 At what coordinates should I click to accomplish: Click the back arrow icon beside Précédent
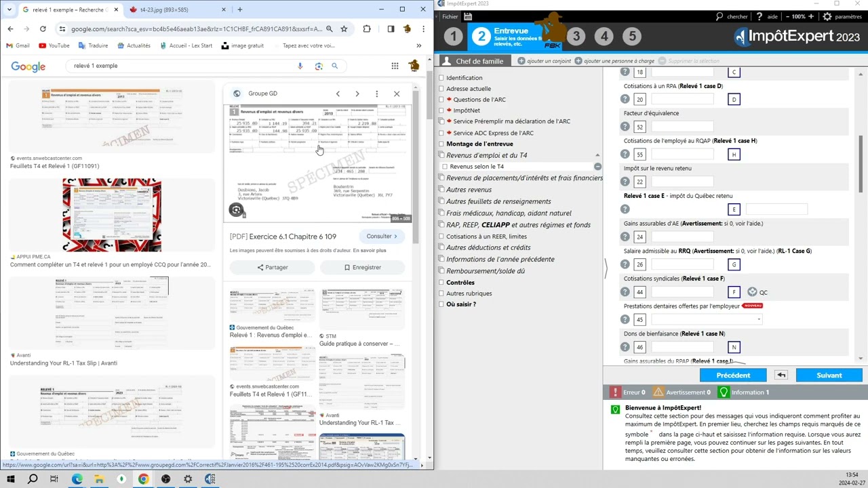[x=781, y=375]
